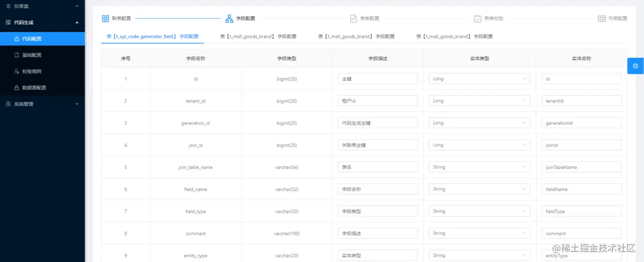Click the dashboard icon beside 仪表盘
The height and width of the screenshot is (262, 644).
click(x=8, y=6)
